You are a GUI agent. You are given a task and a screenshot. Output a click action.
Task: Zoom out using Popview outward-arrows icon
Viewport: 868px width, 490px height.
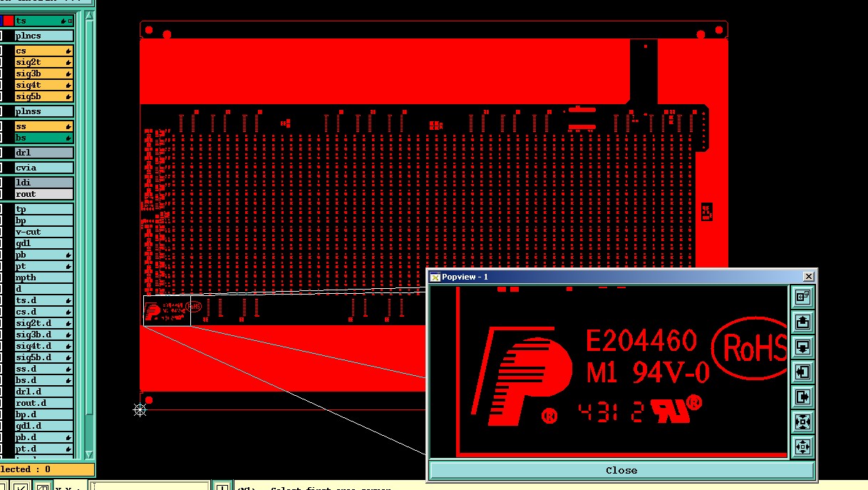click(802, 446)
